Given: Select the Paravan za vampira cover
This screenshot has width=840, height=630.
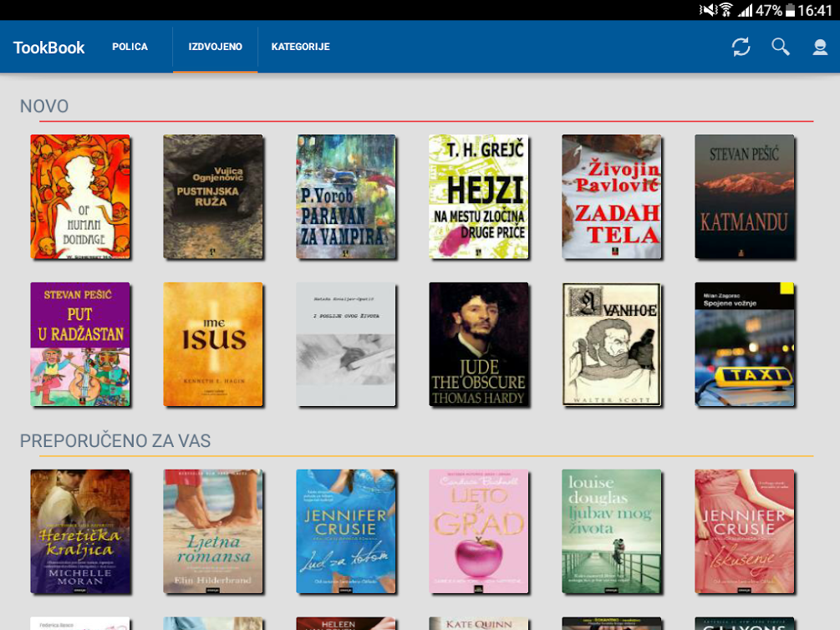Looking at the screenshot, I should [x=345, y=196].
